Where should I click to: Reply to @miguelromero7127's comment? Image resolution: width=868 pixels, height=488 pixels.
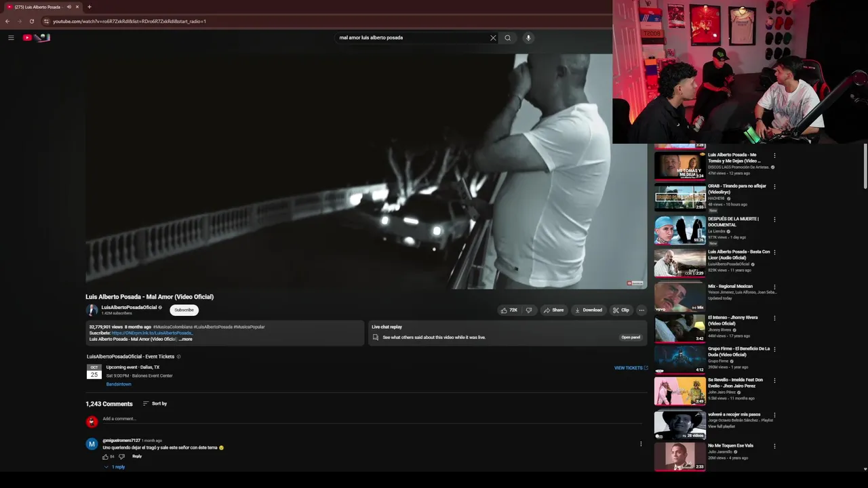(x=137, y=457)
